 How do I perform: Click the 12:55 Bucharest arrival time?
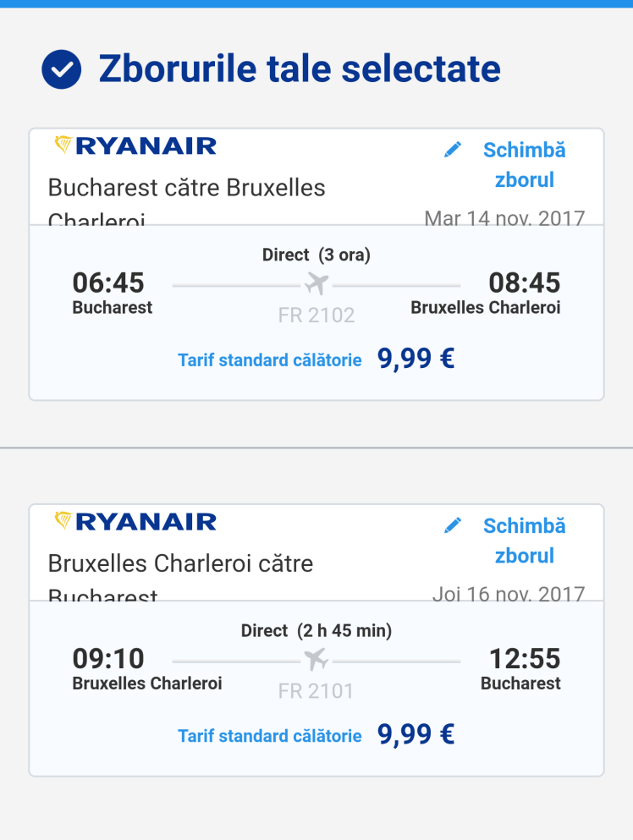tap(525, 658)
